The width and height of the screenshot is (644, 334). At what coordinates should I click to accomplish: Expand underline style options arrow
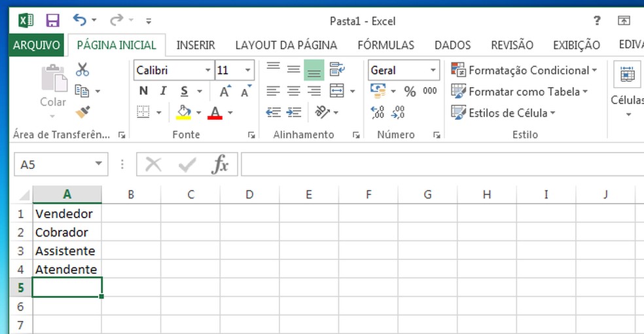(x=200, y=91)
